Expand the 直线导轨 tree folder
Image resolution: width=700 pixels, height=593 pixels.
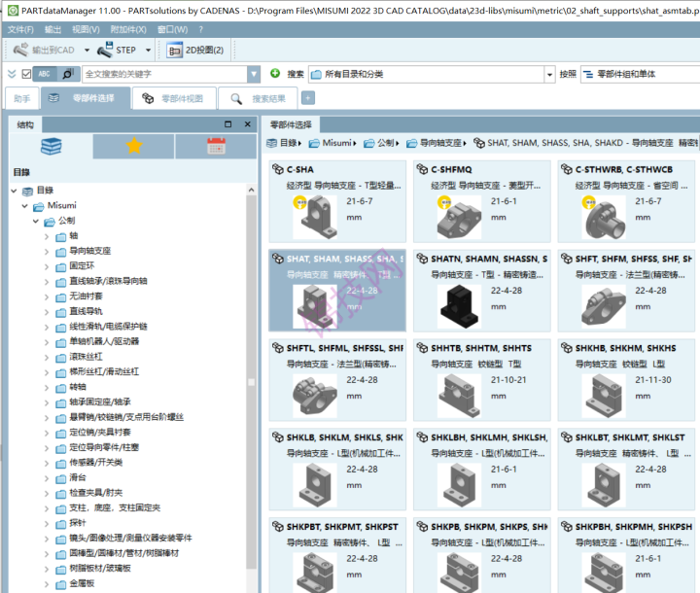[x=47, y=312]
